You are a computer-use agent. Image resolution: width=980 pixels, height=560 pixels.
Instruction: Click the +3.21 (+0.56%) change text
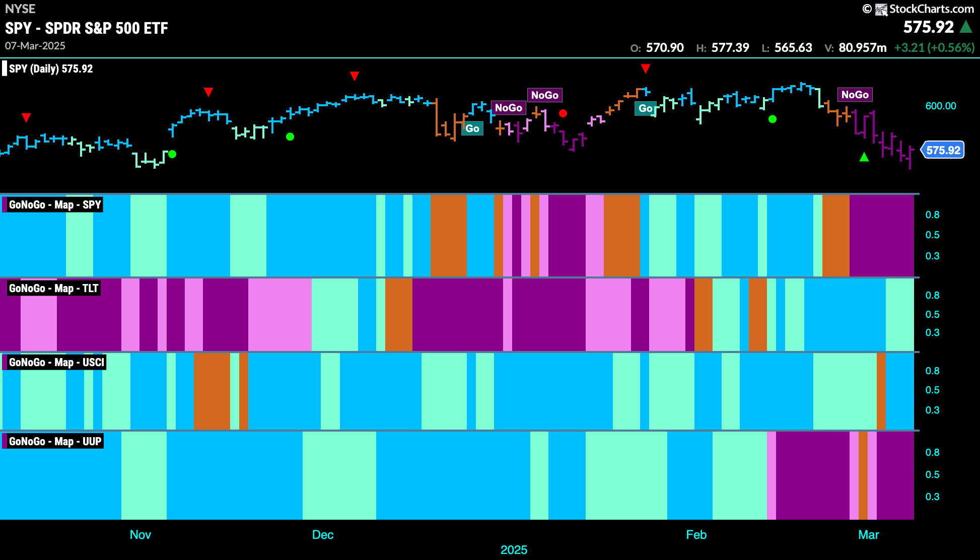pyautogui.click(x=934, y=48)
